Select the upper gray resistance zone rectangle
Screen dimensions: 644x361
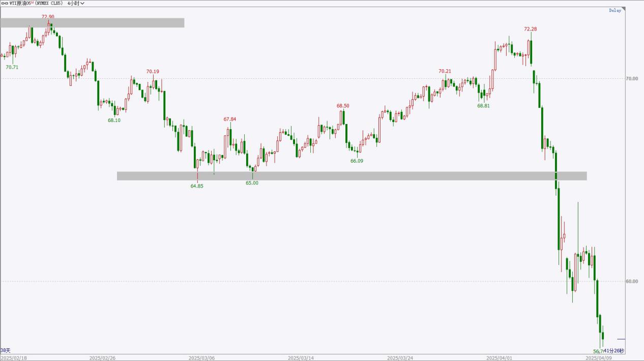click(x=92, y=23)
